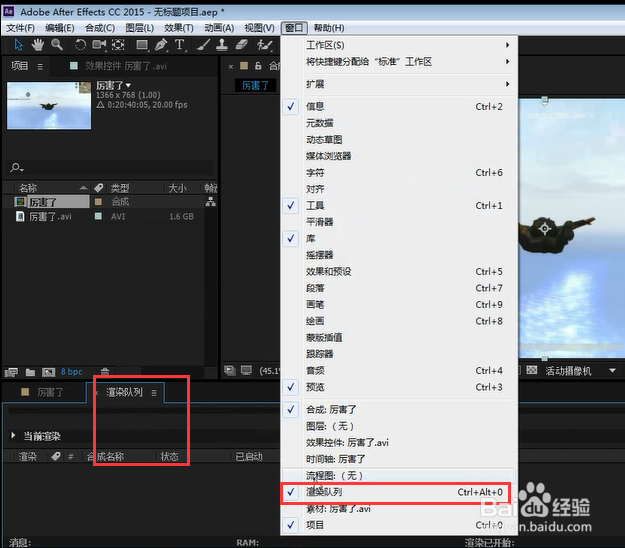625x548 pixels.
Task: Enable the 效果和预设 panel from menu
Action: point(400,271)
